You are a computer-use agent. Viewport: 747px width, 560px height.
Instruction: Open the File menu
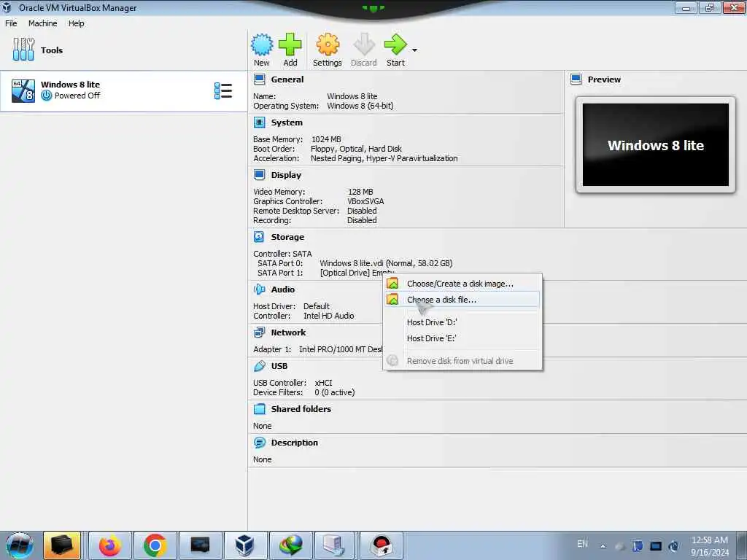click(x=11, y=23)
